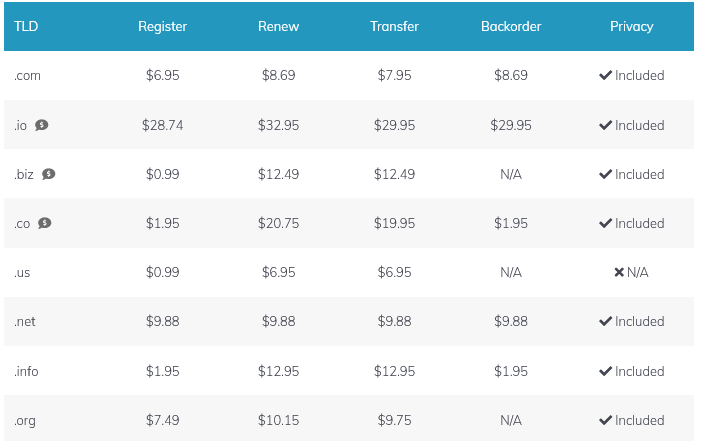Click the $20.75 renew price for .co

pyautogui.click(x=278, y=223)
